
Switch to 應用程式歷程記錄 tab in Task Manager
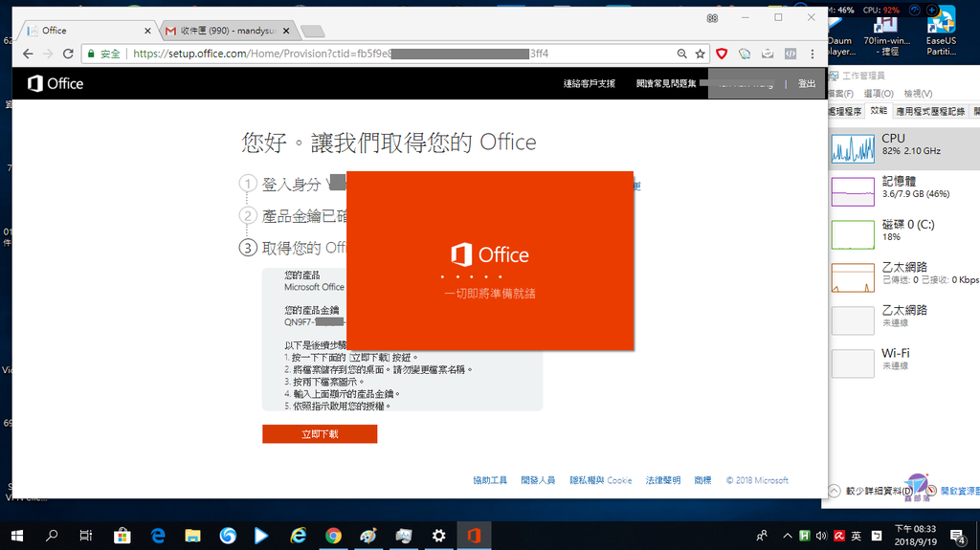pyautogui.click(x=930, y=111)
